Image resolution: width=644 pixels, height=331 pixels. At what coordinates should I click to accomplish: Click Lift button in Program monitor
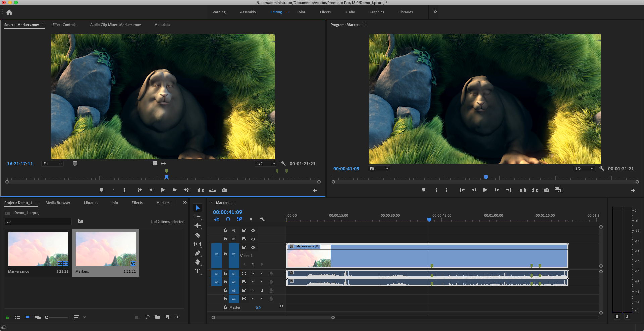coord(523,190)
